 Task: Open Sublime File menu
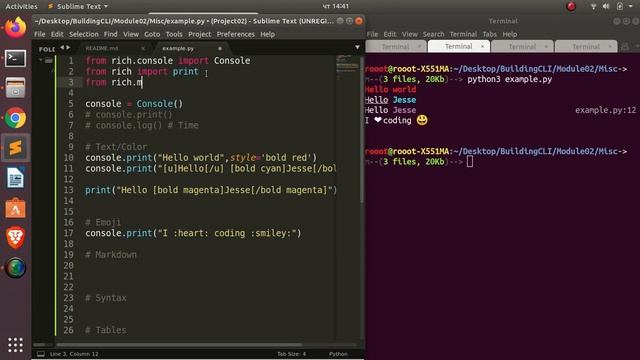click(40, 34)
